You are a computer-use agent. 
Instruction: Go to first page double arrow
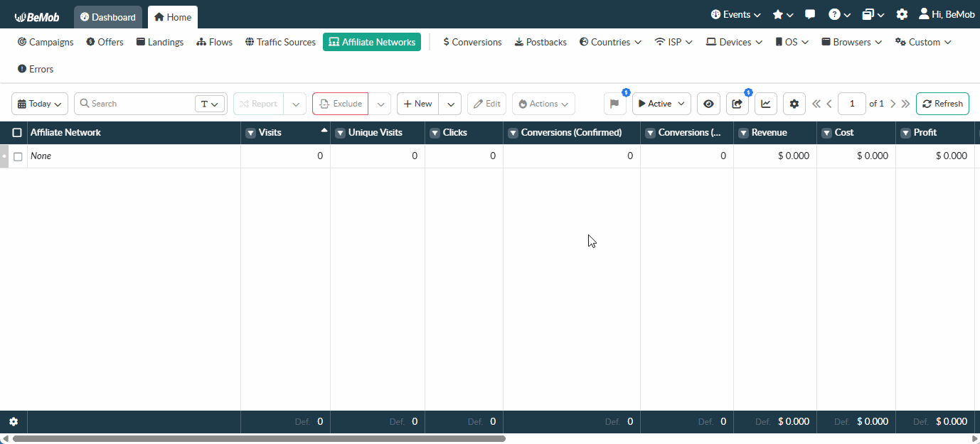[816, 104]
